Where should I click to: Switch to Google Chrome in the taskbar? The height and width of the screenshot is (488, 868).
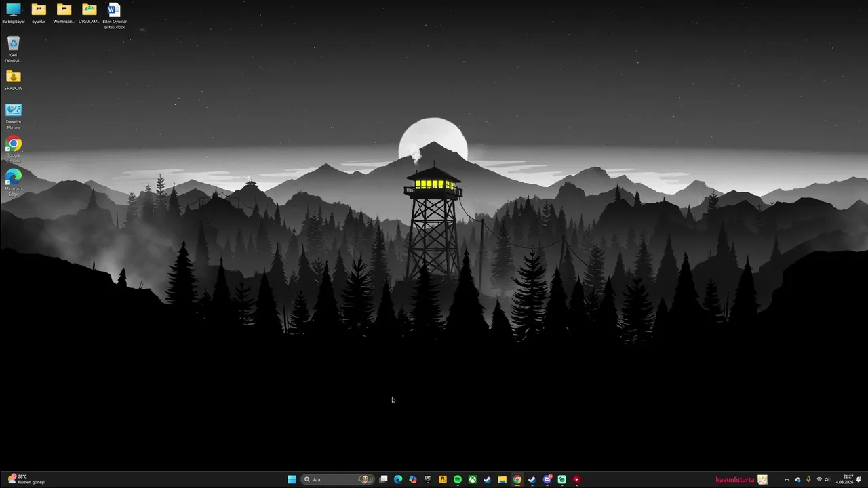[x=517, y=480]
